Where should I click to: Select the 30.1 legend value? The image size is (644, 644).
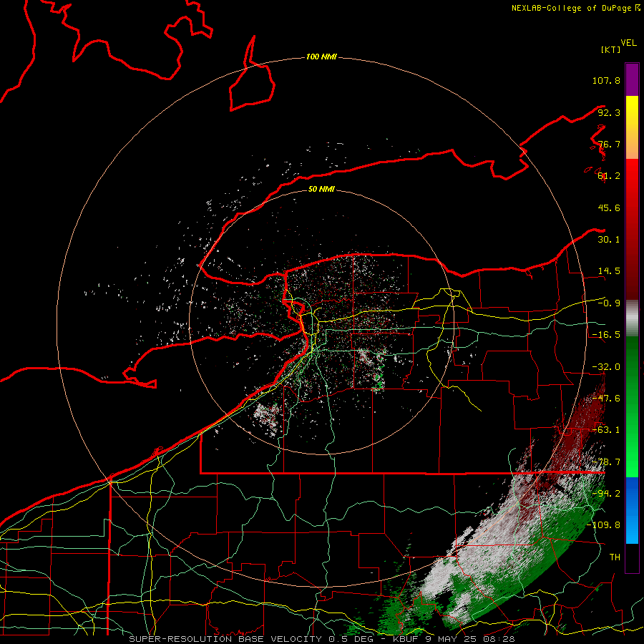point(609,240)
